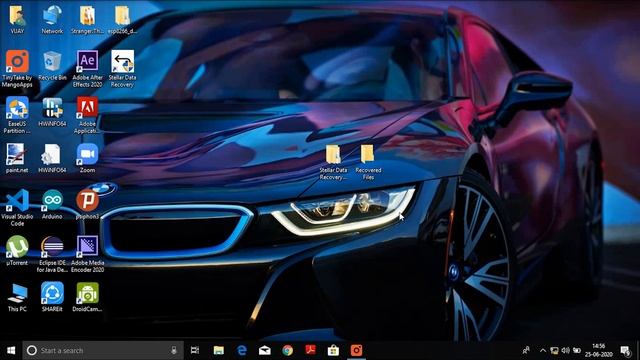Switch to TinyTake on the taskbar
This screenshot has width=640, height=360.
click(x=356, y=350)
